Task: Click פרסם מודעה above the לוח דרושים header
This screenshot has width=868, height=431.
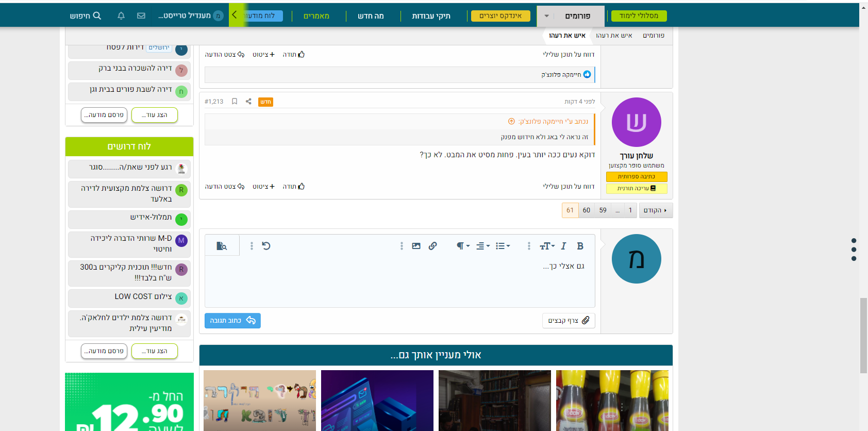Action: (104, 115)
